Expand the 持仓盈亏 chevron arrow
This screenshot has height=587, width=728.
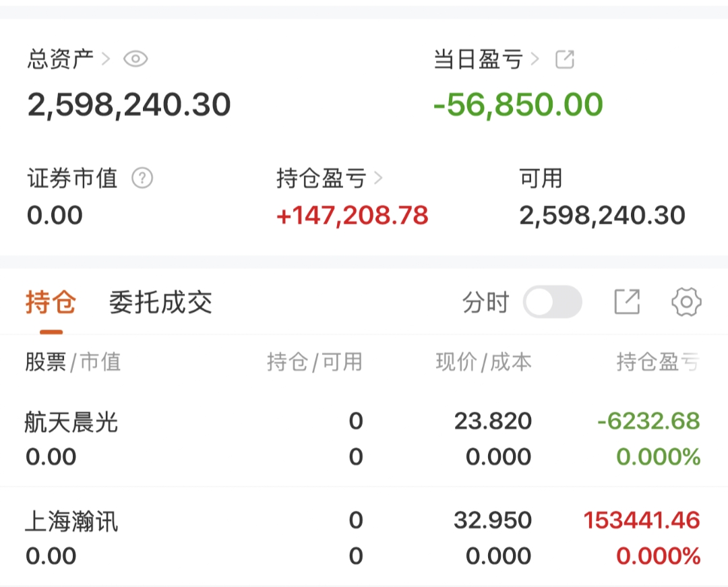click(377, 179)
